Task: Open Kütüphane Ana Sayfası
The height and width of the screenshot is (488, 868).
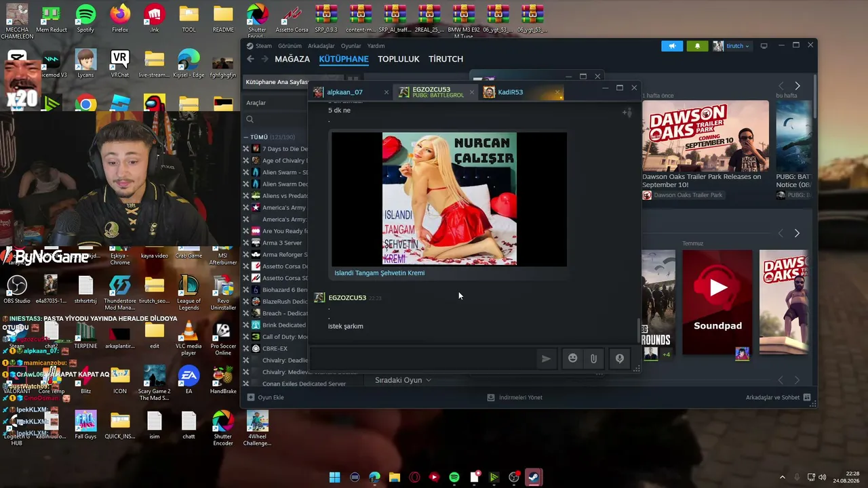Action: tap(277, 82)
